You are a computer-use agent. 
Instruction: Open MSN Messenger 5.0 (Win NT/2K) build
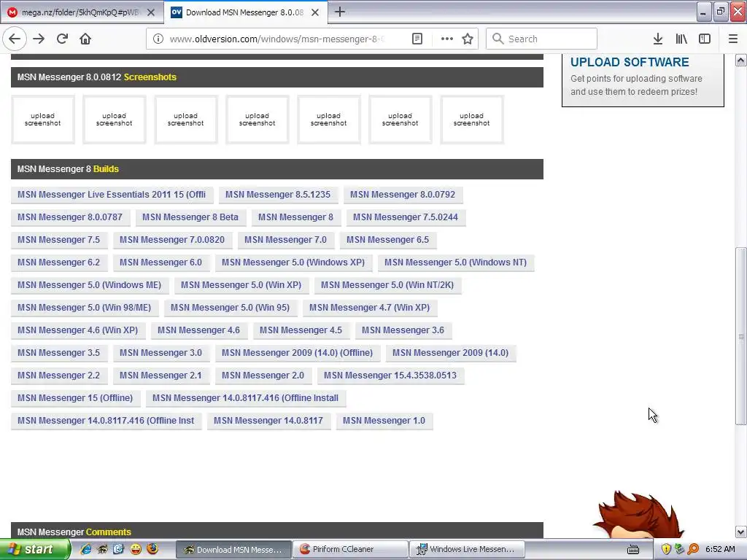(x=387, y=285)
